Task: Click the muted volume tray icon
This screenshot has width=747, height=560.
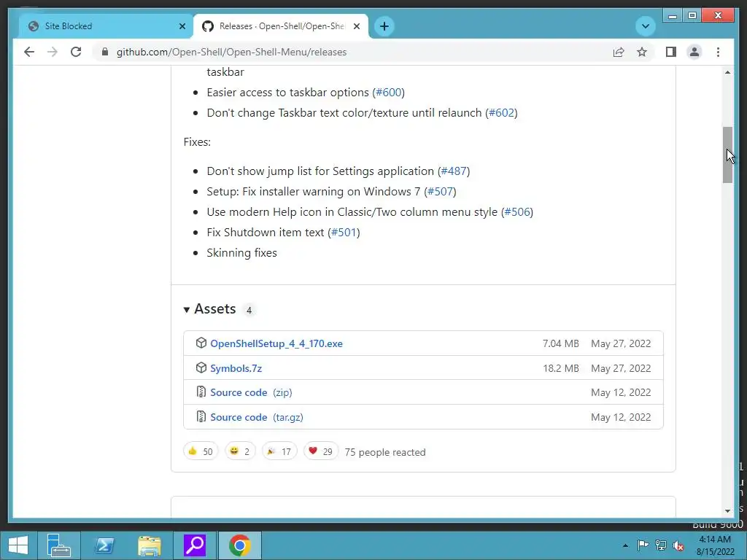Action: (x=678, y=545)
